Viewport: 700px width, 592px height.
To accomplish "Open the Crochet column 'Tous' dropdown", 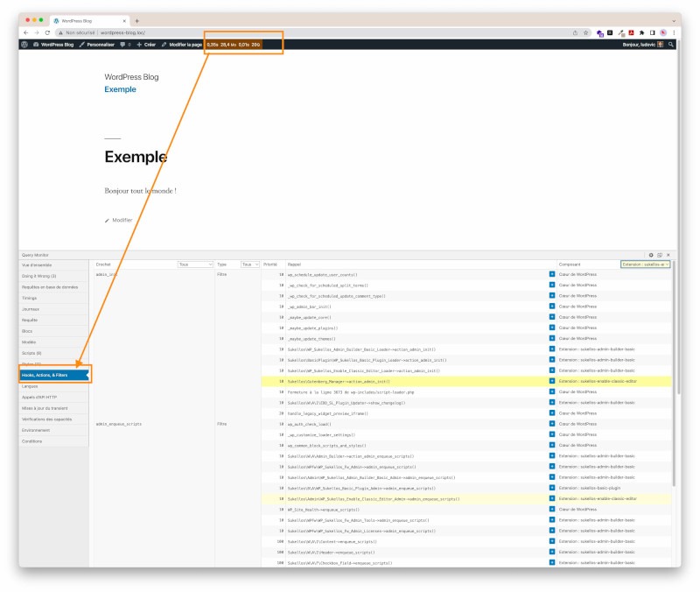I will [x=195, y=264].
